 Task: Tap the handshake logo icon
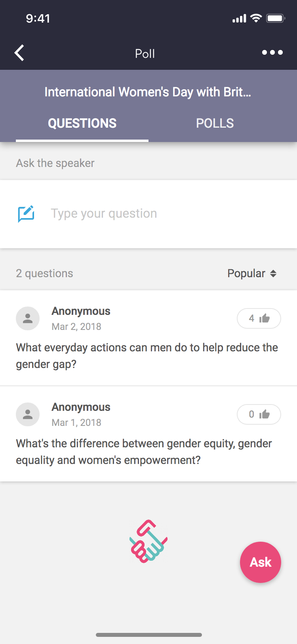coord(148,541)
